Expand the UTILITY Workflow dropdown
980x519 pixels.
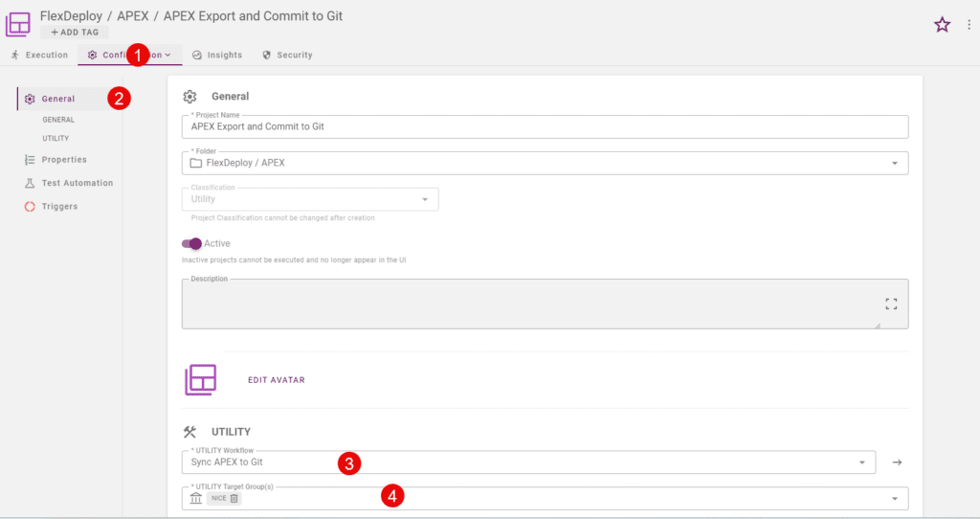click(x=862, y=463)
